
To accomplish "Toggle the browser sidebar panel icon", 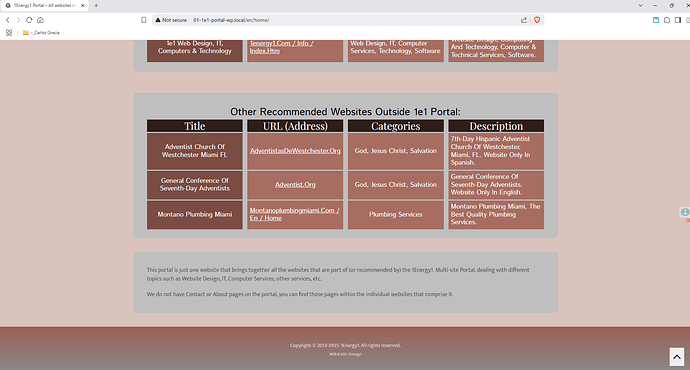I will pyautogui.click(x=678, y=20).
